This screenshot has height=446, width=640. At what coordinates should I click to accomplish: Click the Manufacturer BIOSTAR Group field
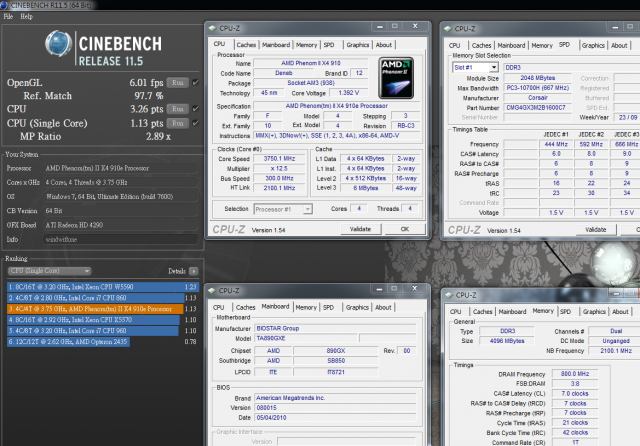(335, 328)
